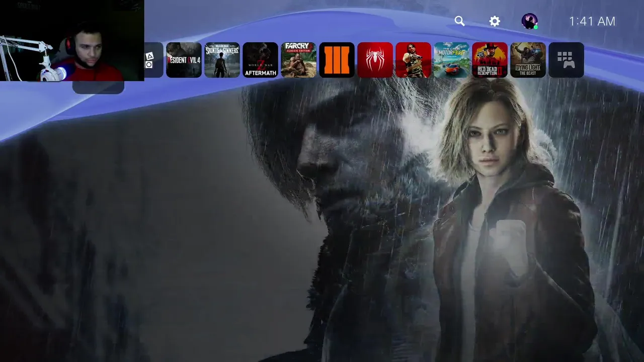This screenshot has width=644, height=362.
Task: Click the 1:41 AM clock
Action: [592, 21]
